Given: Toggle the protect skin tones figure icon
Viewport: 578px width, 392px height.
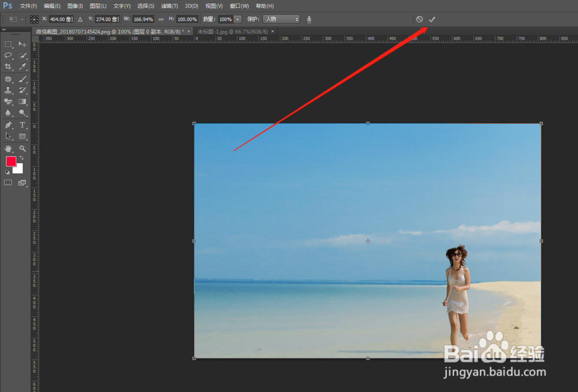Looking at the screenshot, I should (309, 19).
